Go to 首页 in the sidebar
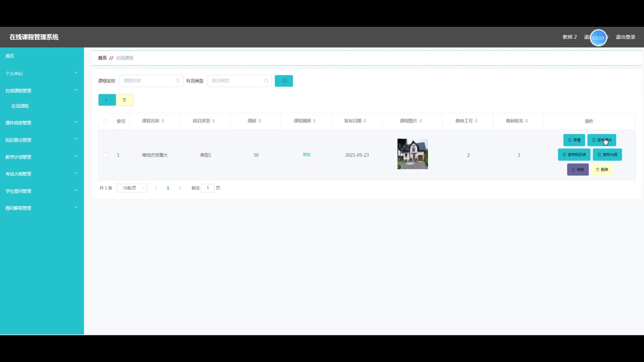Viewport: 644px width, 362px height. pos(10,56)
